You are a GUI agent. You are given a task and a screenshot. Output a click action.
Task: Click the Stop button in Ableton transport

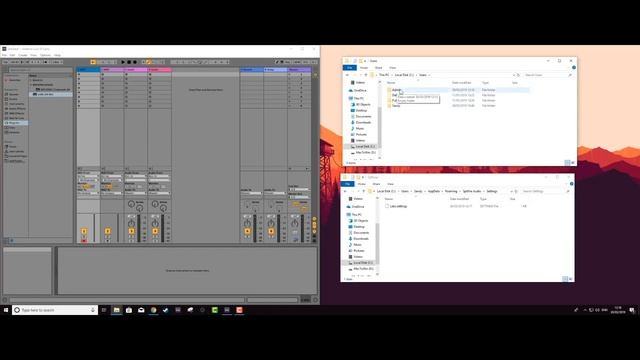(x=129, y=62)
